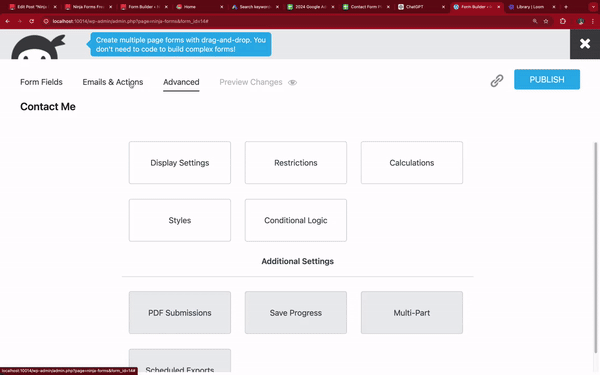Switch to Edit Post browser tab
Image resolution: width=600 pixels, height=375 pixels.
click(x=33, y=7)
